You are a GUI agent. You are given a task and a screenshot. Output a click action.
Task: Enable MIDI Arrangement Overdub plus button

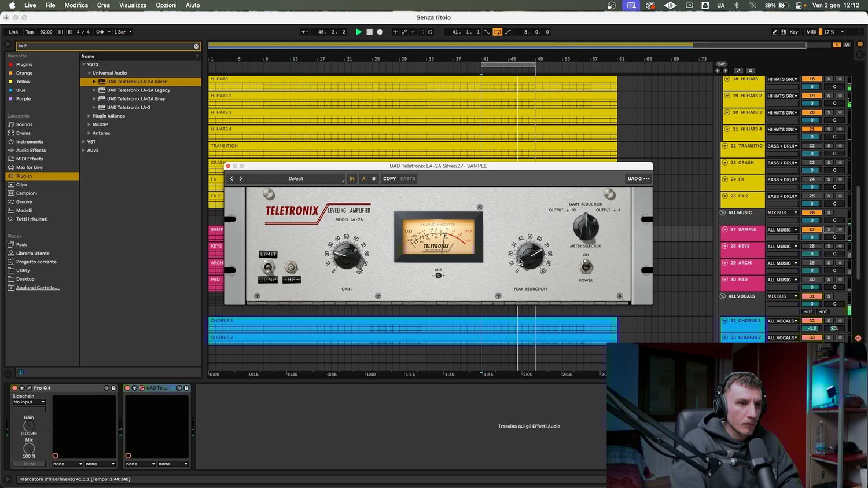click(x=396, y=32)
